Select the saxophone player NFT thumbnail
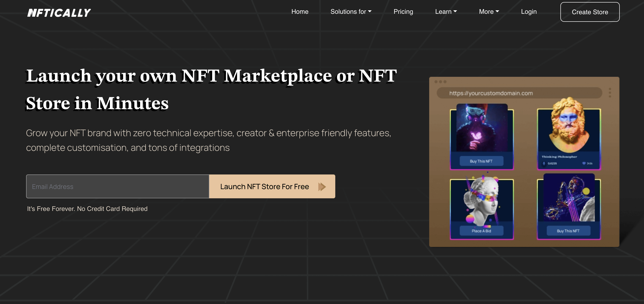The width and height of the screenshot is (644, 304). 569,198
